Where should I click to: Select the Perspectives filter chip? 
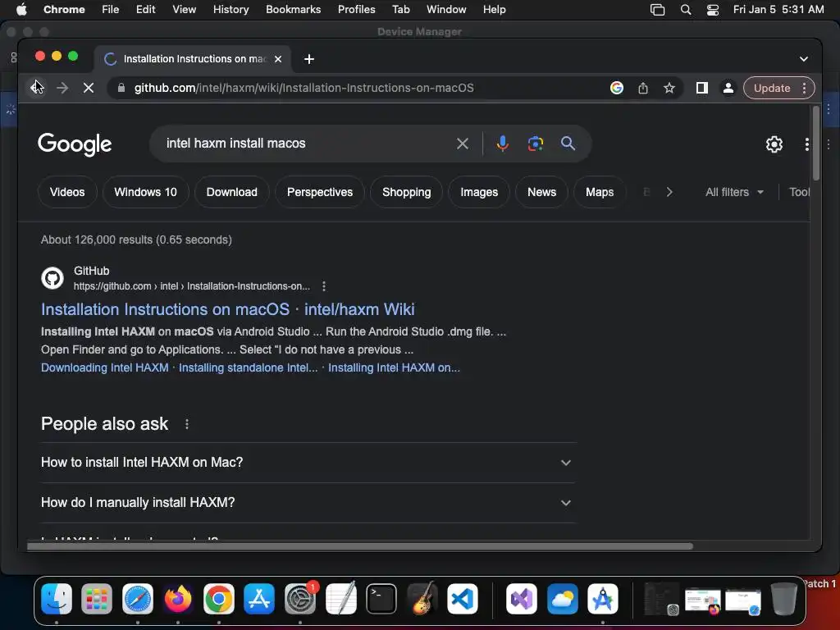[x=320, y=192]
